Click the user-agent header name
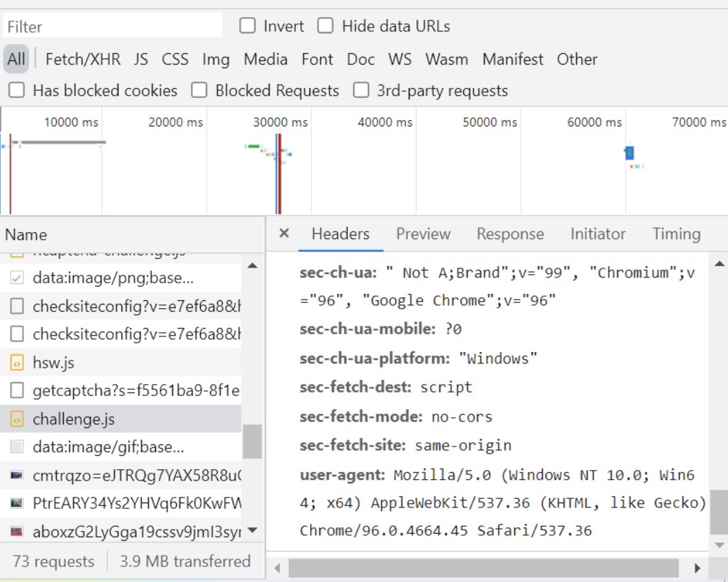 [343, 475]
